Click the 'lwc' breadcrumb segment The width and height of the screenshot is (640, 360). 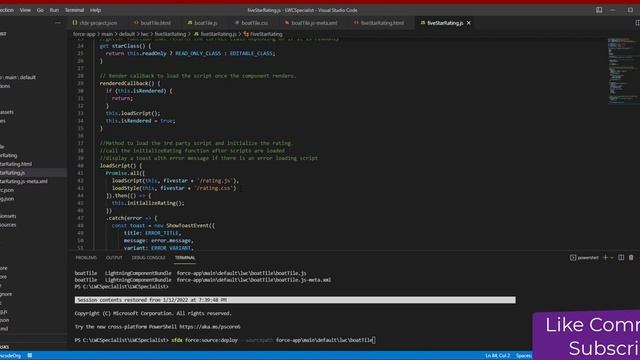pyautogui.click(x=145, y=34)
